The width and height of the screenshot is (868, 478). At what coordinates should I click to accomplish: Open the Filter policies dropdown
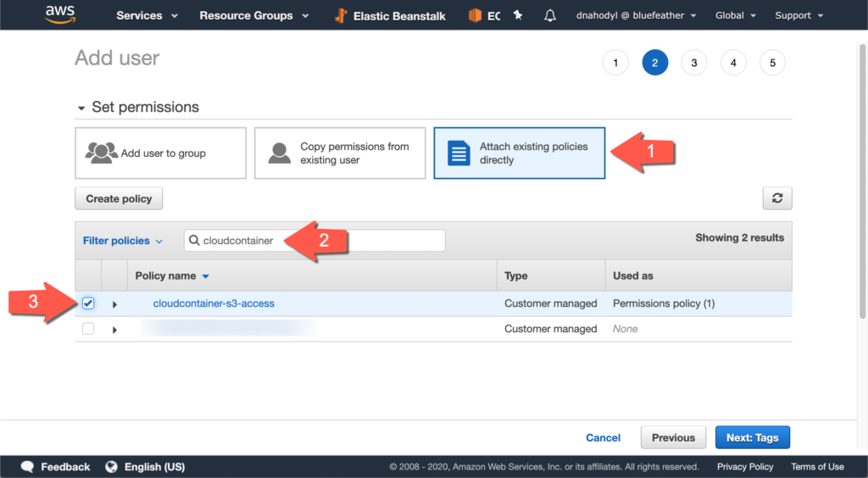tap(122, 241)
